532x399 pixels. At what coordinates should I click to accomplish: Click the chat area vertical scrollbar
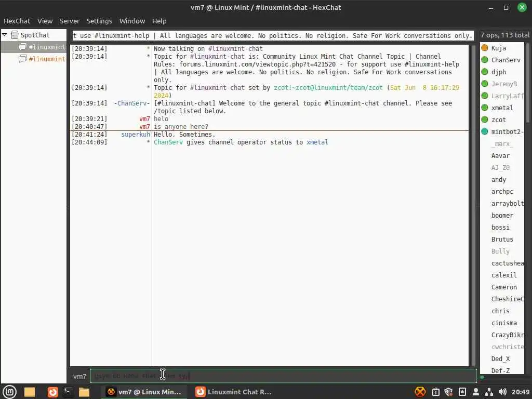point(474,205)
